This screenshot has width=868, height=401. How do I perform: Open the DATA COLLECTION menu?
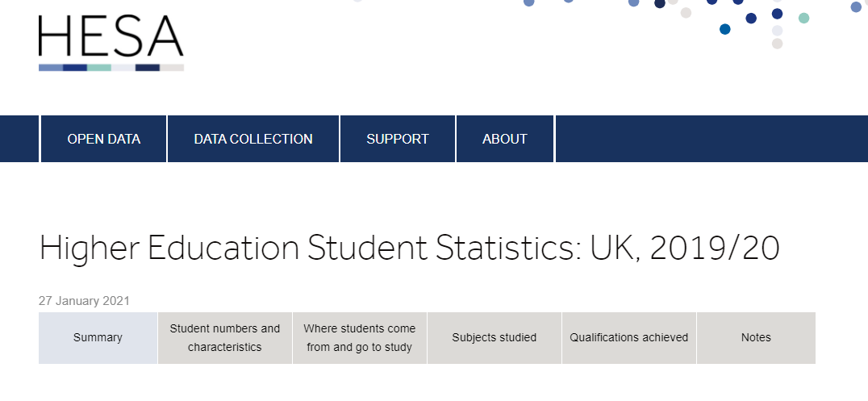point(253,139)
